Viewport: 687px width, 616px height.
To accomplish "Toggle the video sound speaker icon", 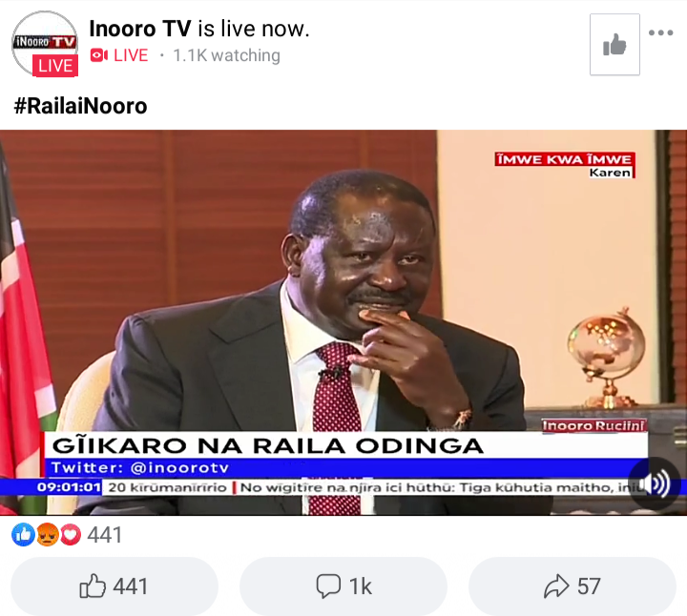I will point(655,483).
